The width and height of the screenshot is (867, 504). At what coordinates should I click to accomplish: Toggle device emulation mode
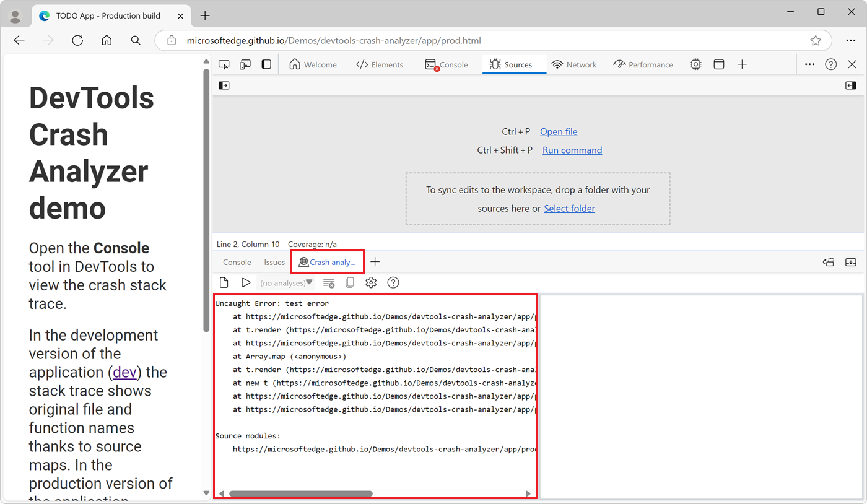point(245,64)
